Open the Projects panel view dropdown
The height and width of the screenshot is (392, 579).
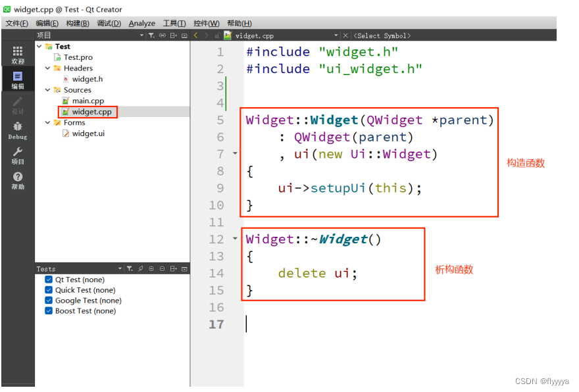pyautogui.click(x=141, y=36)
